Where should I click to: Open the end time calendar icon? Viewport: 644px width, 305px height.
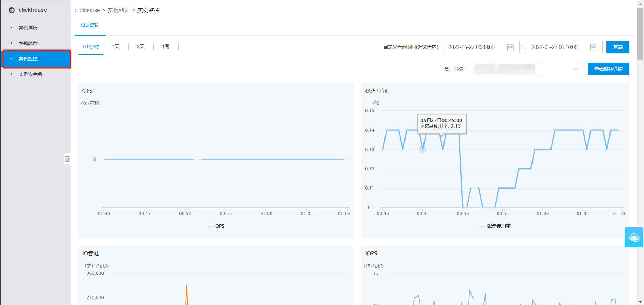(593, 47)
